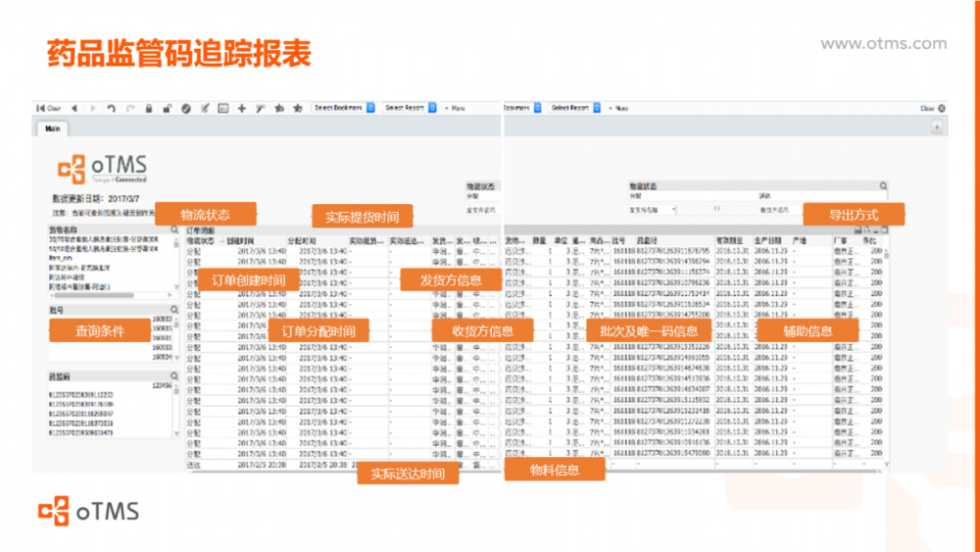Click the 创建时间 column header
The height and width of the screenshot is (552, 980).
(241, 239)
